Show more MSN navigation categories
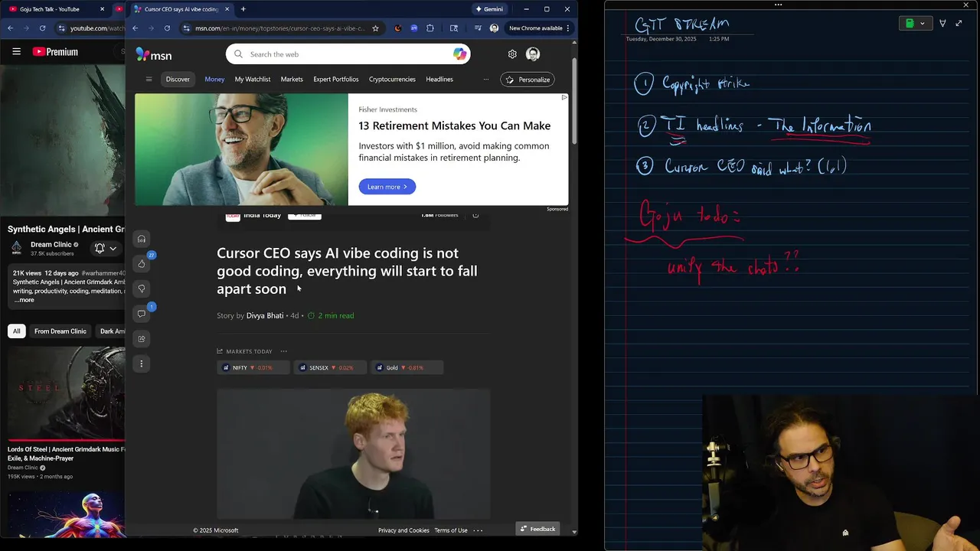This screenshot has width=980, height=551. pos(485,79)
